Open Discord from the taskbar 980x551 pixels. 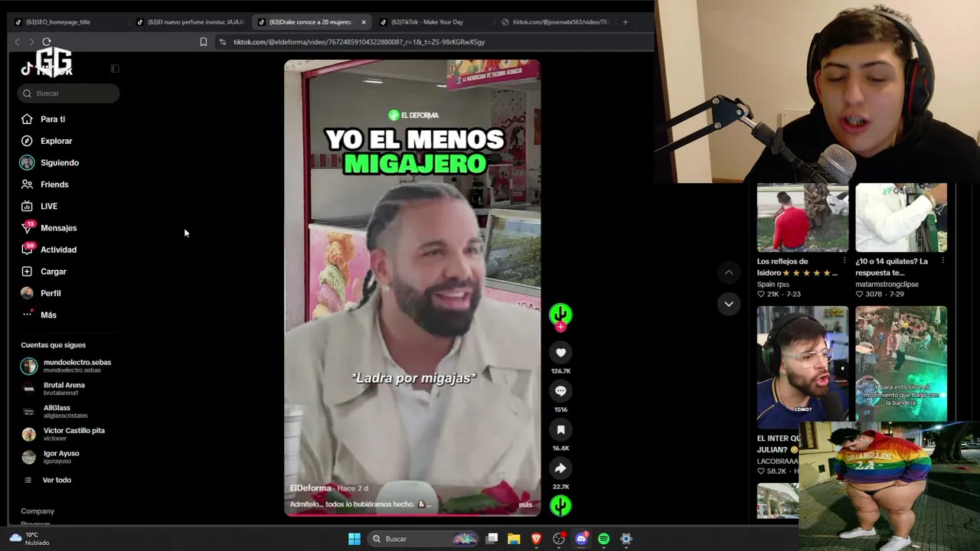(x=581, y=539)
